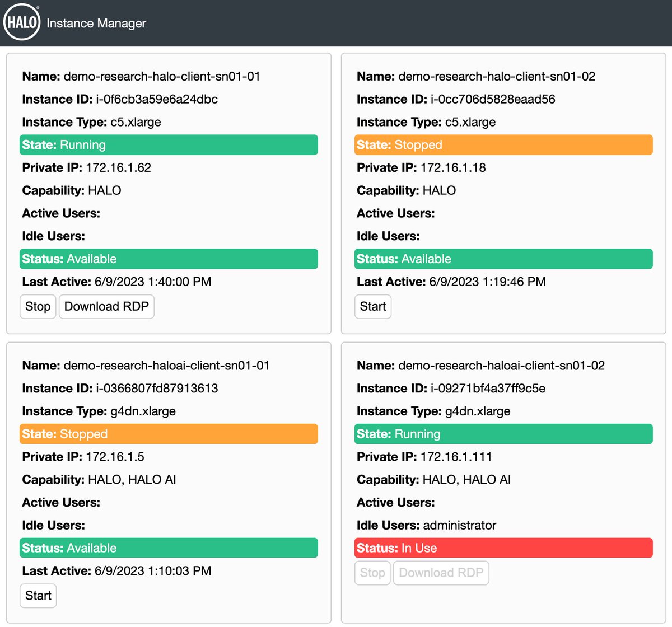
Task: Click the red Status: In Use bar
Action: point(503,548)
